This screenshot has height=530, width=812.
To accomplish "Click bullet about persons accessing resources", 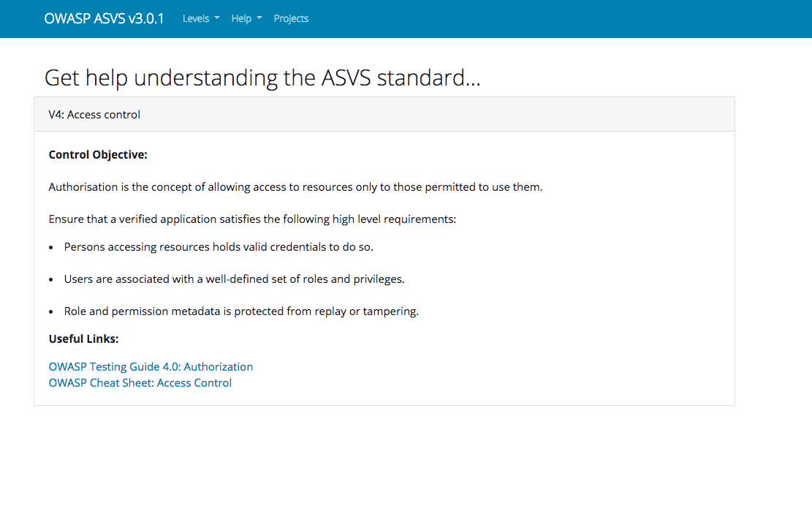I will (x=219, y=247).
